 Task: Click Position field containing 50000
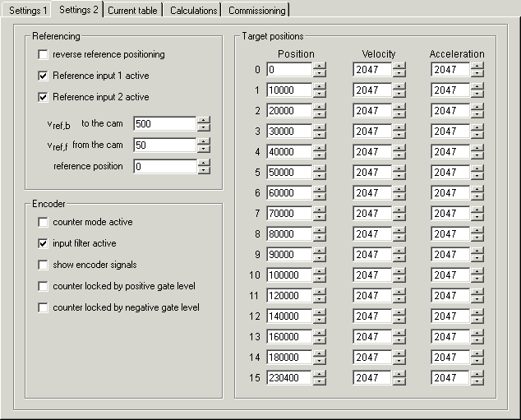click(289, 172)
